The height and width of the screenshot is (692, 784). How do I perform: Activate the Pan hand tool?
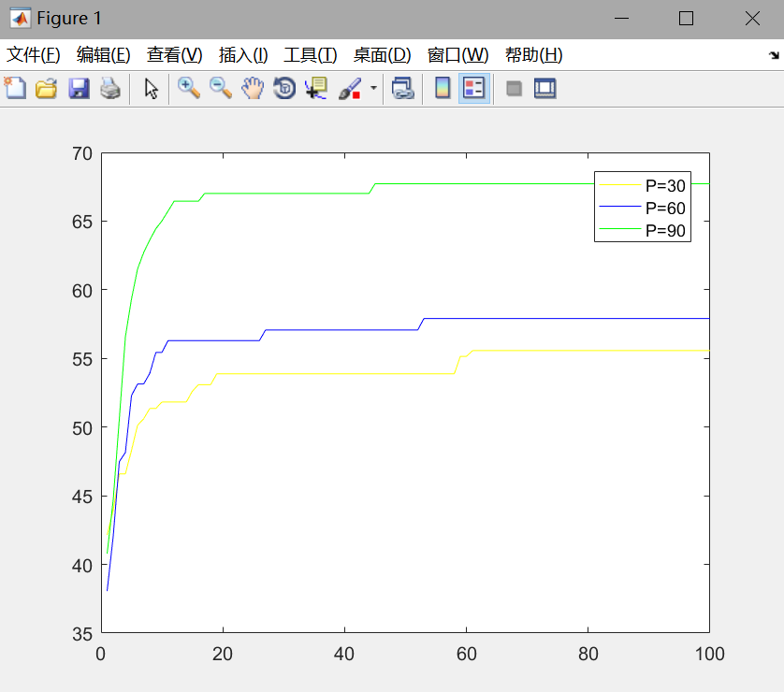tap(253, 89)
